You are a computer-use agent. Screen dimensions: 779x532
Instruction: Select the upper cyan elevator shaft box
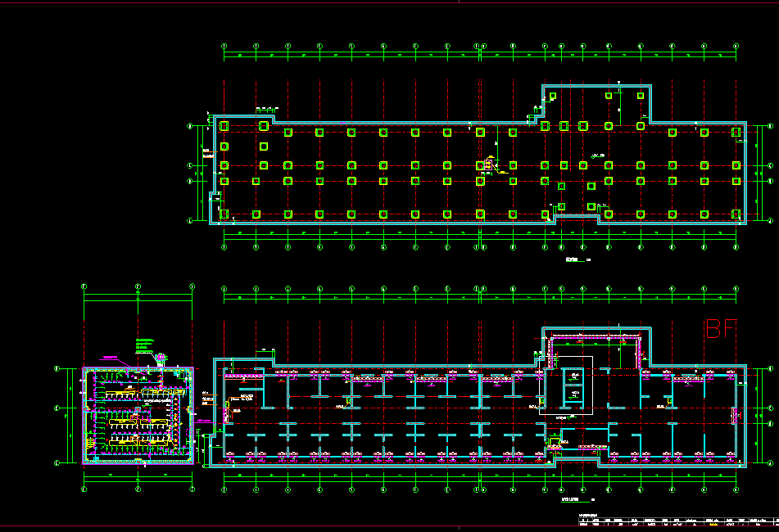click(575, 376)
